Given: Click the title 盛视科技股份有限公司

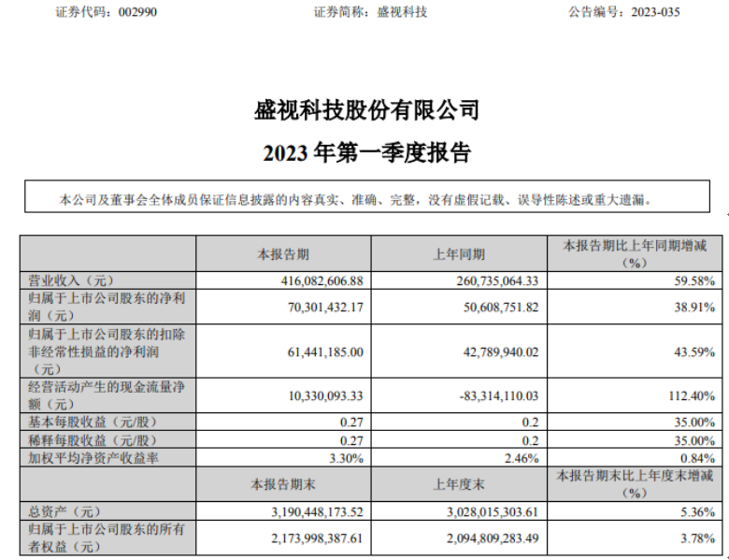Looking at the screenshot, I should [x=366, y=110].
